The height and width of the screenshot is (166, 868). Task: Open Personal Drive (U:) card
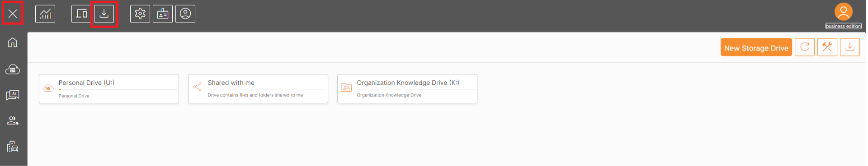coord(109,89)
